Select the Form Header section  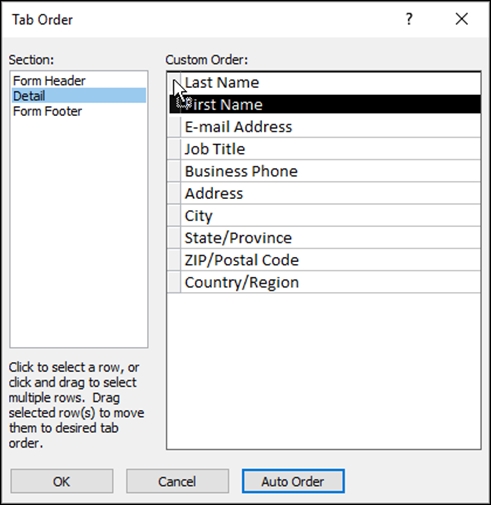49,81
